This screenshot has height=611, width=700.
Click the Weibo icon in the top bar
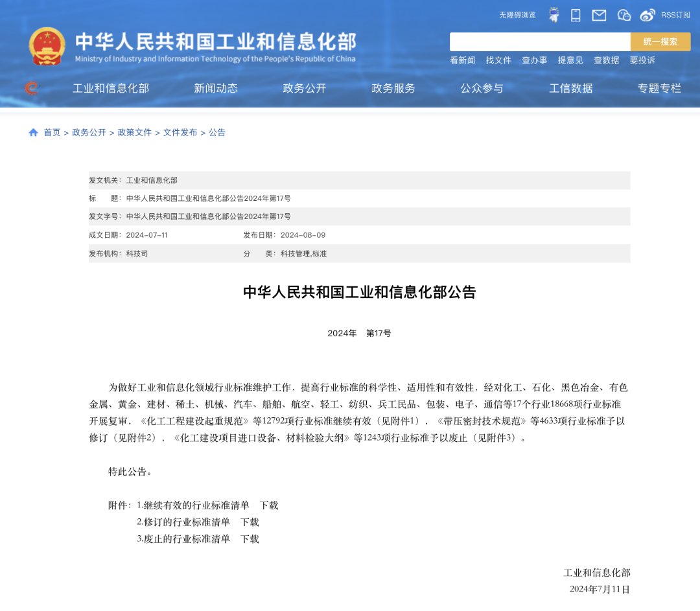point(647,15)
